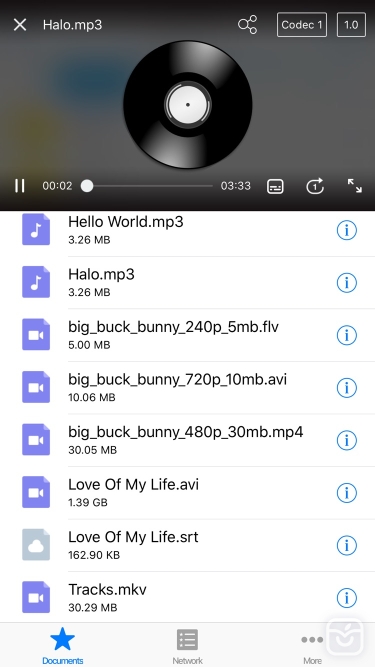Open big_buck_bunny_240p_5mb.flv file name
This screenshot has height=667, width=375.
pyautogui.click(x=173, y=327)
